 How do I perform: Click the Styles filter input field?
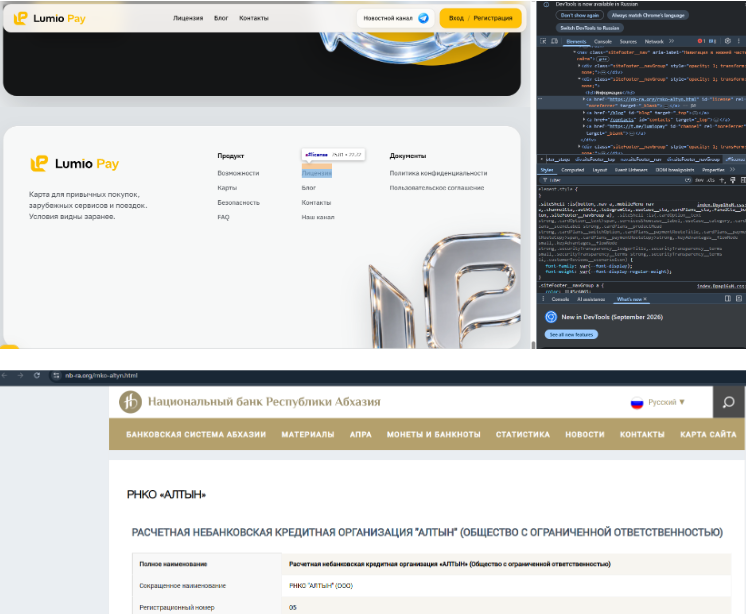(x=614, y=180)
